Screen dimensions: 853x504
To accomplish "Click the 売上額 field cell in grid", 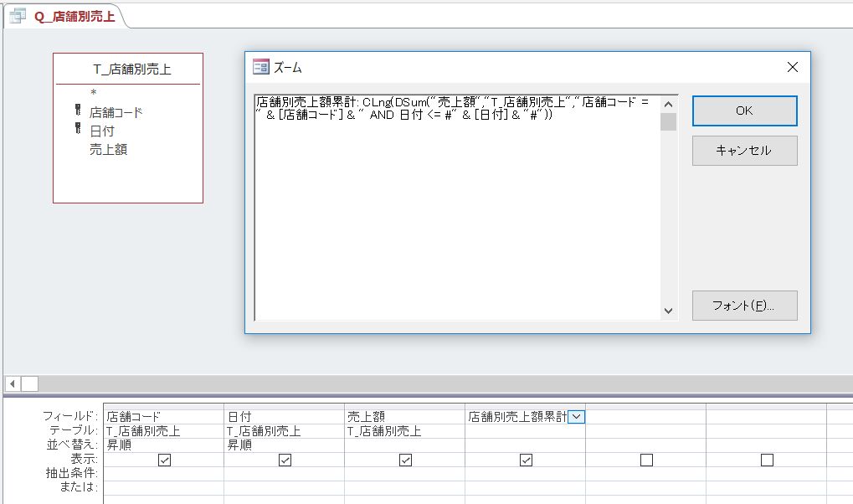I will [x=405, y=417].
